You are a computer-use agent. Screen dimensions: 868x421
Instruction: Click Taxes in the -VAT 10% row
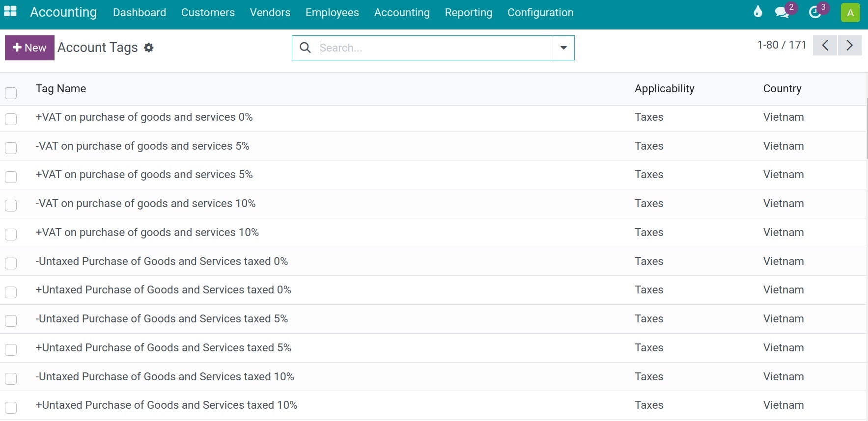coord(649,204)
